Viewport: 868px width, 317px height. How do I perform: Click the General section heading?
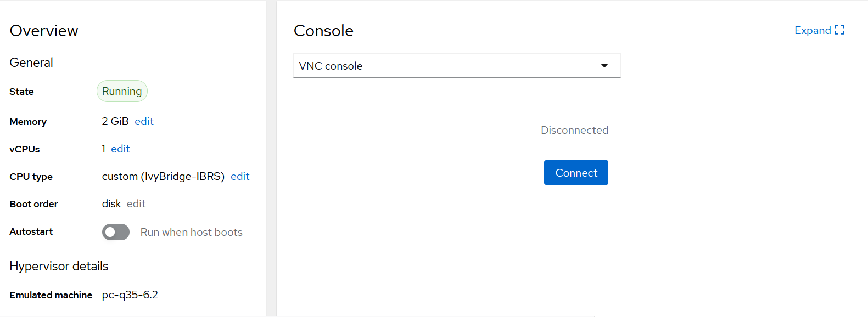coord(31,63)
